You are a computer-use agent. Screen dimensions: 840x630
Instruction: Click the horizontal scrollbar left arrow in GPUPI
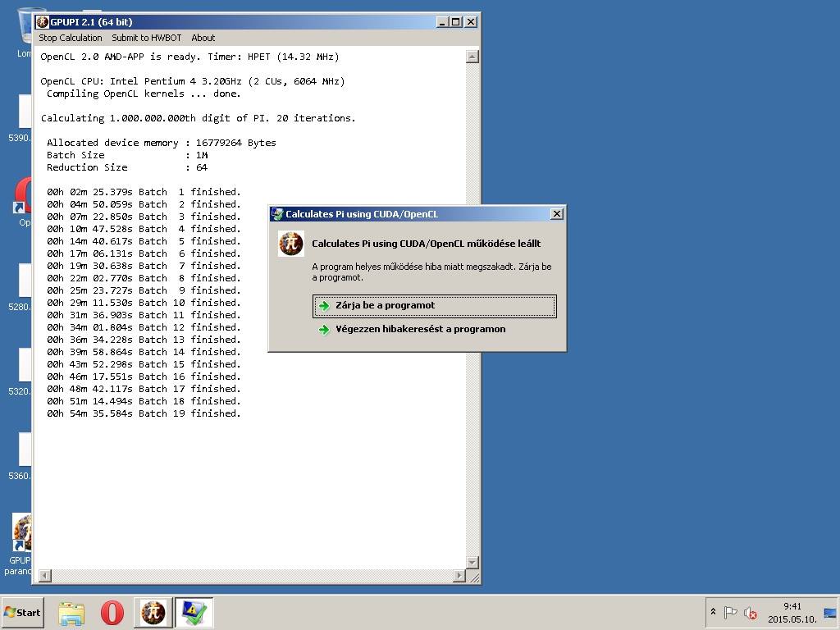pos(45,576)
